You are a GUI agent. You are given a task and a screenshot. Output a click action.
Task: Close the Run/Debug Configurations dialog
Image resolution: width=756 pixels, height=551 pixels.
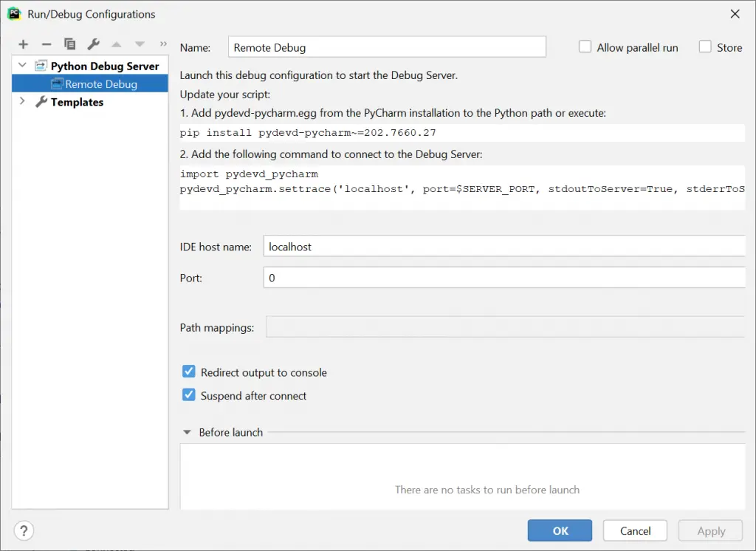735,14
